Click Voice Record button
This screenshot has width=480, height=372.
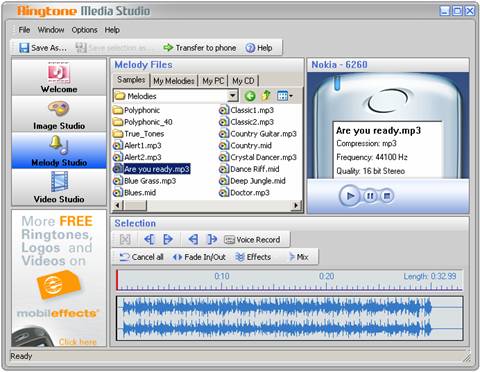(252, 240)
